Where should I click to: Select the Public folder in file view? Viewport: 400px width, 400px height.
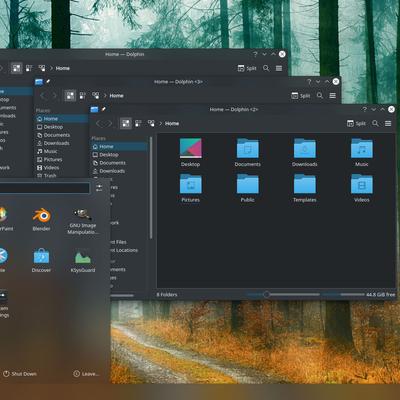pyautogui.click(x=247, y=188)
